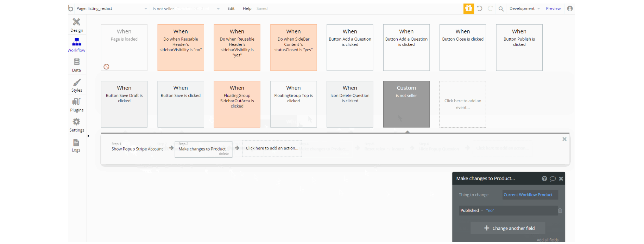
Task: Open the Development version dropdown
Action: (524, 8)
